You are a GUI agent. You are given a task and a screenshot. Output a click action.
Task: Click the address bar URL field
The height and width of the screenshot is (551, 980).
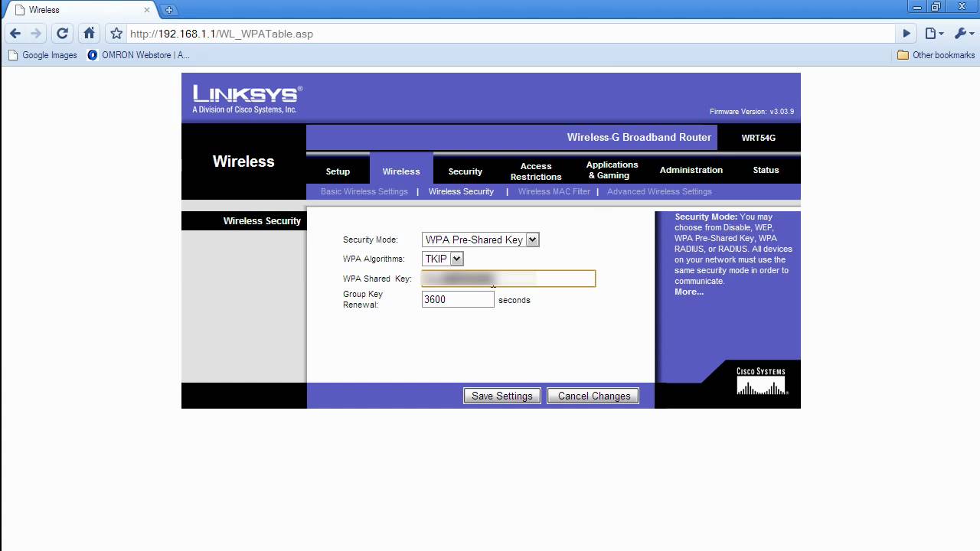(510, 34)
